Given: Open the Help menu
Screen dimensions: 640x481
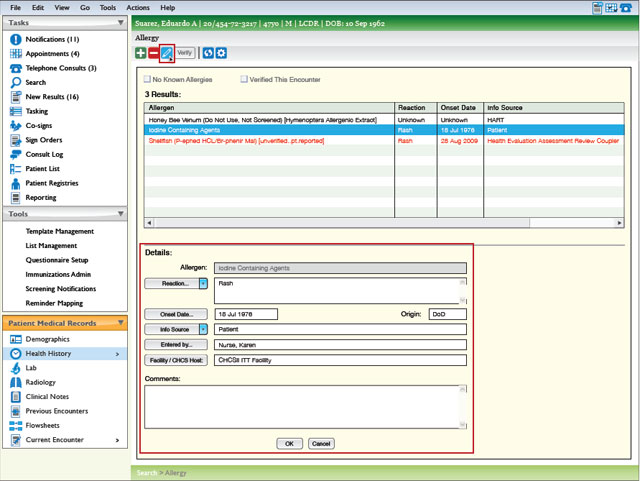Looking at the screenshot, I should coord(167,7).
